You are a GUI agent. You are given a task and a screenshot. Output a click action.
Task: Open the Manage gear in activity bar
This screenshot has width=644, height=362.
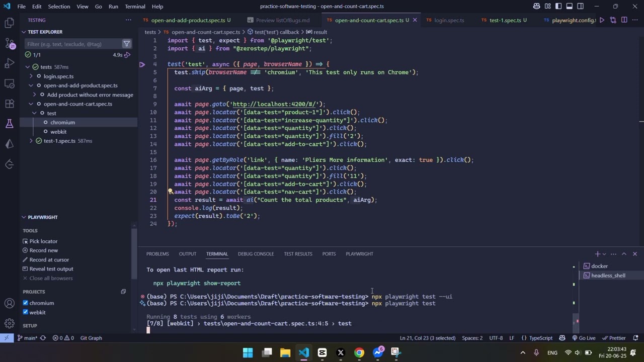9,323
